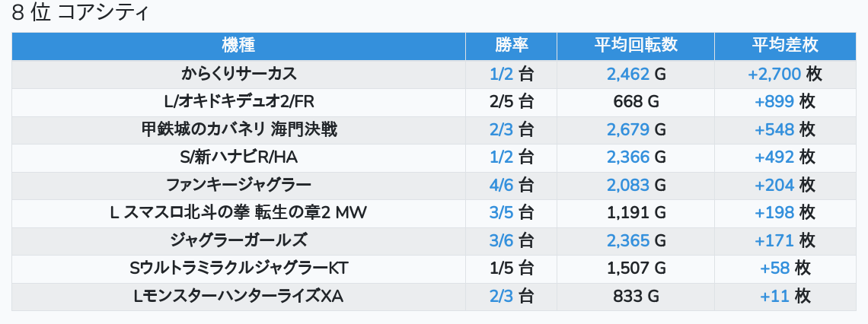Open the 2/3 link for 甲鉄城のカバネリ

click(502, 130)
